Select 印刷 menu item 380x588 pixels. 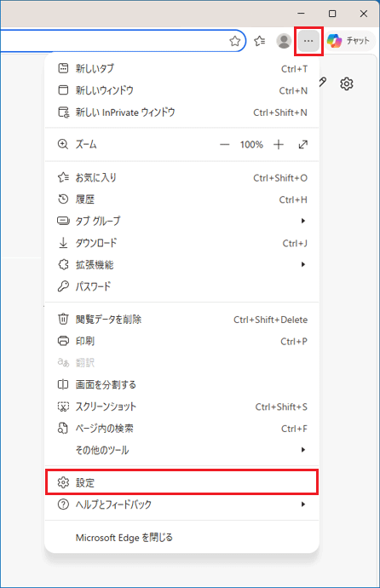pyautogui.click(x=182, y=341)
